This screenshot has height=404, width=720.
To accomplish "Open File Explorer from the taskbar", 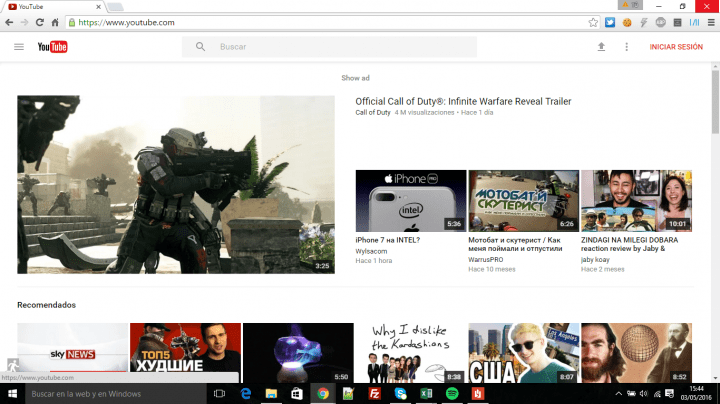I will (x=271, y=393).
